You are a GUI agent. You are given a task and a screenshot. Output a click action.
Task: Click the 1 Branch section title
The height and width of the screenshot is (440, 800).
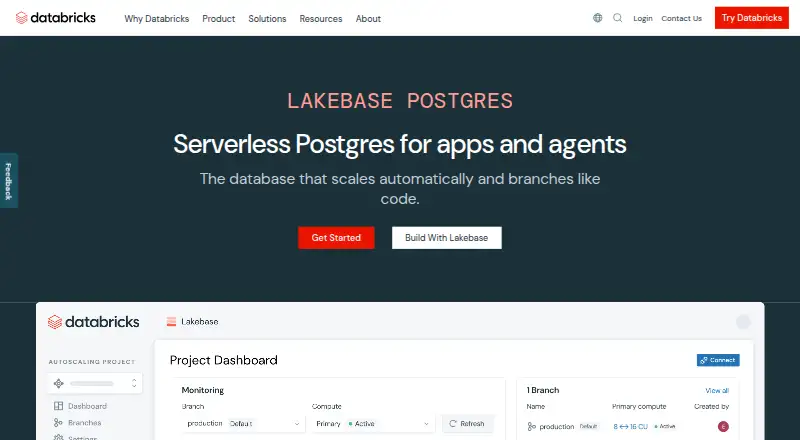pos(543,390)
